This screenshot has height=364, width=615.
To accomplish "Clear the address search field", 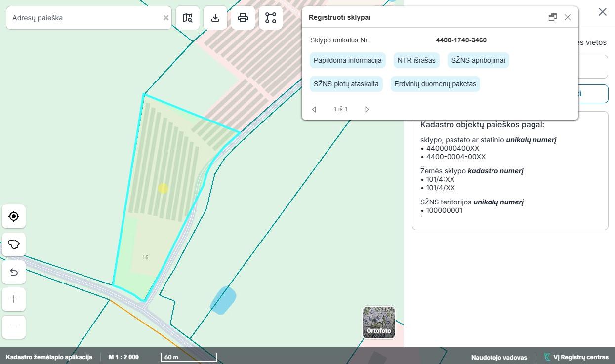I will click(166, 18).
